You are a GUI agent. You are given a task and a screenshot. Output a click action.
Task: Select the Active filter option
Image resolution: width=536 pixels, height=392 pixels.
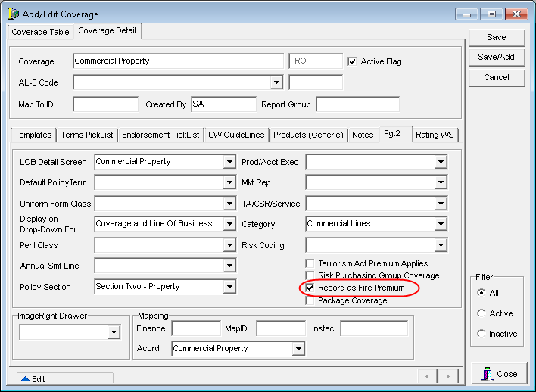tap(481, 313)
